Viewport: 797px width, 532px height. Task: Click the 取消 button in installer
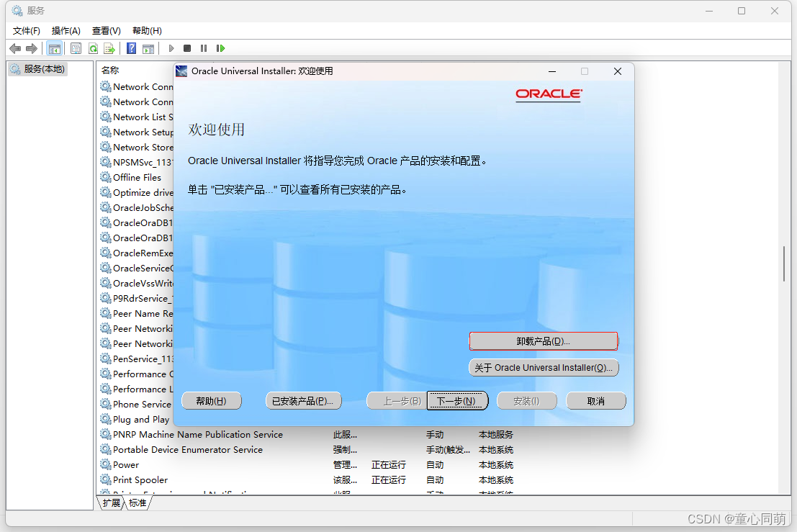tap(595, 401)
